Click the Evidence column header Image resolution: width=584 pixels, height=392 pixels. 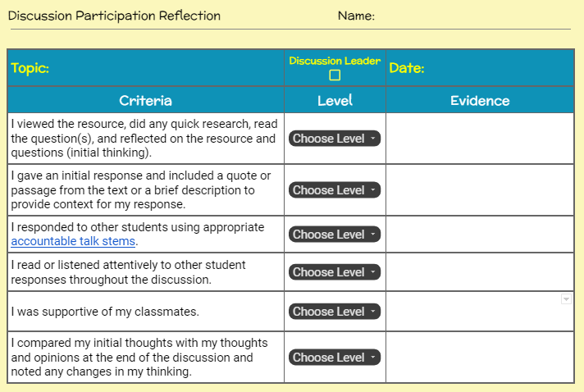[480, 101]
